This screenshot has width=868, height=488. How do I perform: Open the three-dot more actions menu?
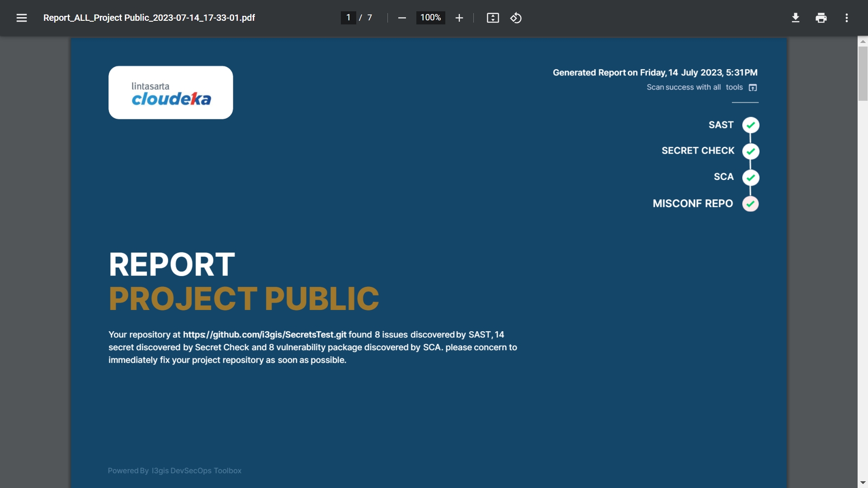pos(847,18)
